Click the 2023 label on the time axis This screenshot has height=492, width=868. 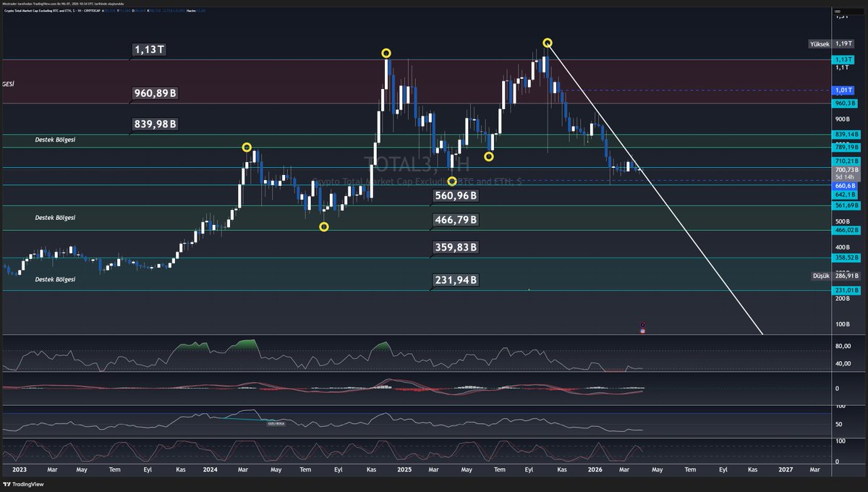(x=18, y=469)
